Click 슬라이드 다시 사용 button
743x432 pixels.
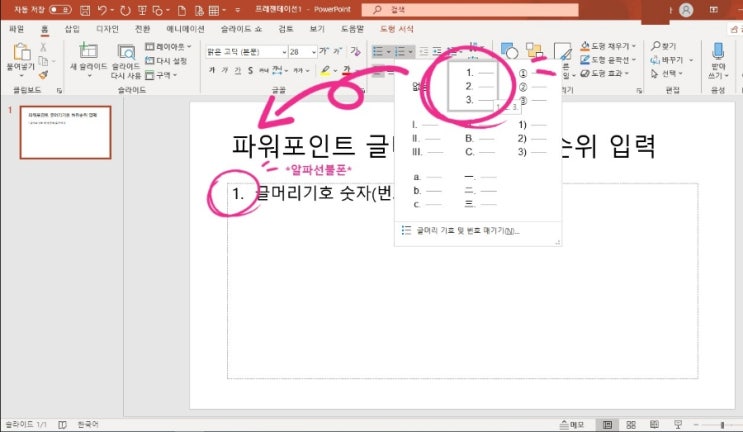click(x=126, y=62)
